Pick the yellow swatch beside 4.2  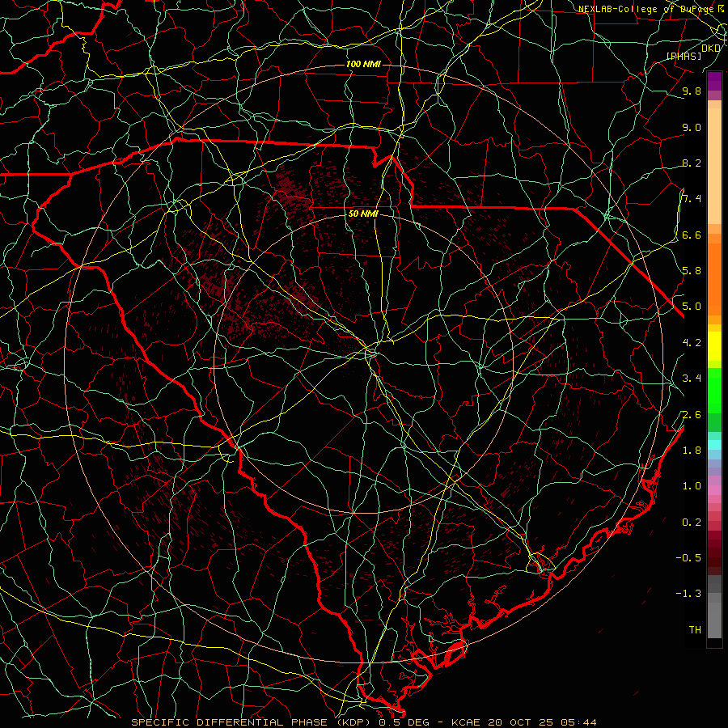tap(714, 346)
